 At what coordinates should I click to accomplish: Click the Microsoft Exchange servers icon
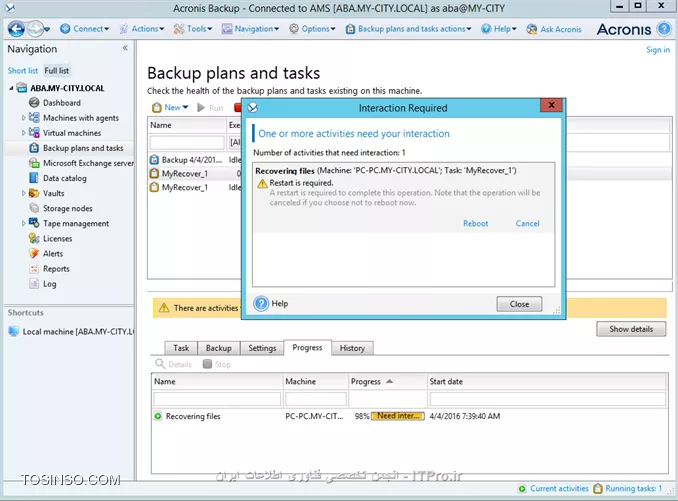[x=34, y=163]
